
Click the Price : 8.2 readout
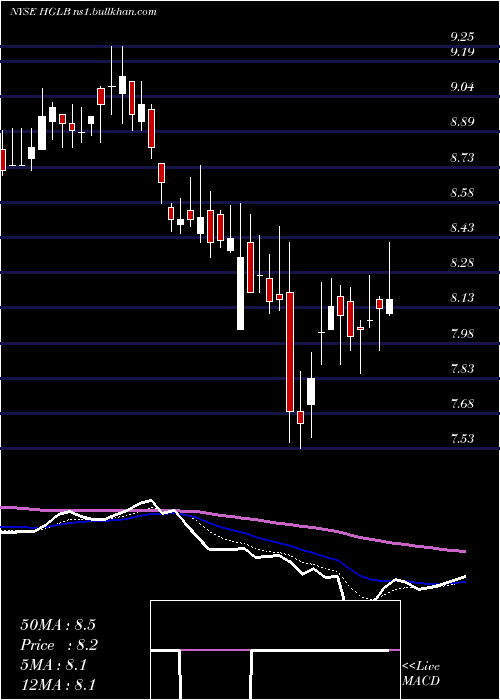click(59, 645)
